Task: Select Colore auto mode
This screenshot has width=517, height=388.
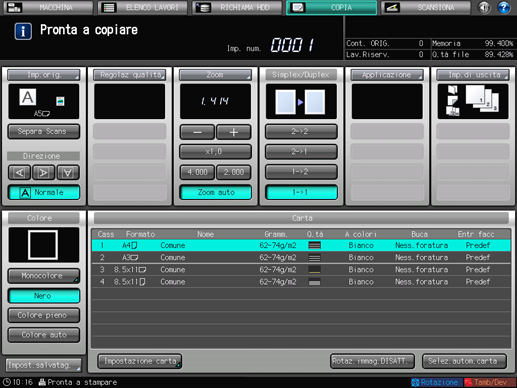Action: [44, 335]
